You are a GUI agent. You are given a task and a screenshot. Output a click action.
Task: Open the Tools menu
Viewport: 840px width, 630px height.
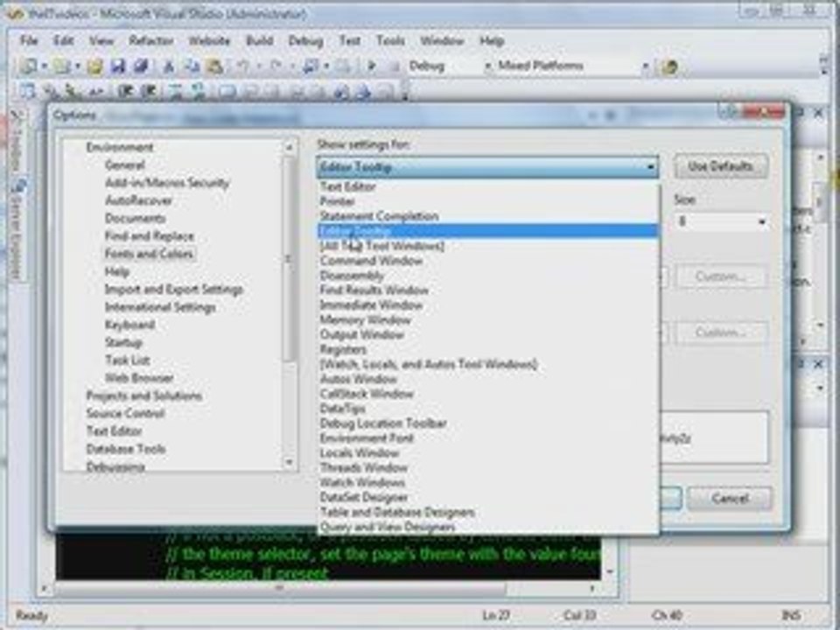click(x=390, y=41)
